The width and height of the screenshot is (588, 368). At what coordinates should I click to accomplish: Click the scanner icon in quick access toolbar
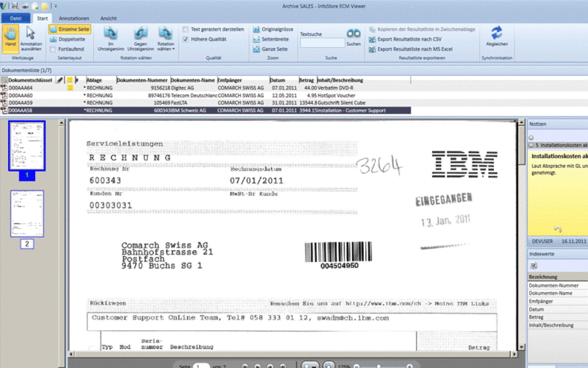point(25,6)
